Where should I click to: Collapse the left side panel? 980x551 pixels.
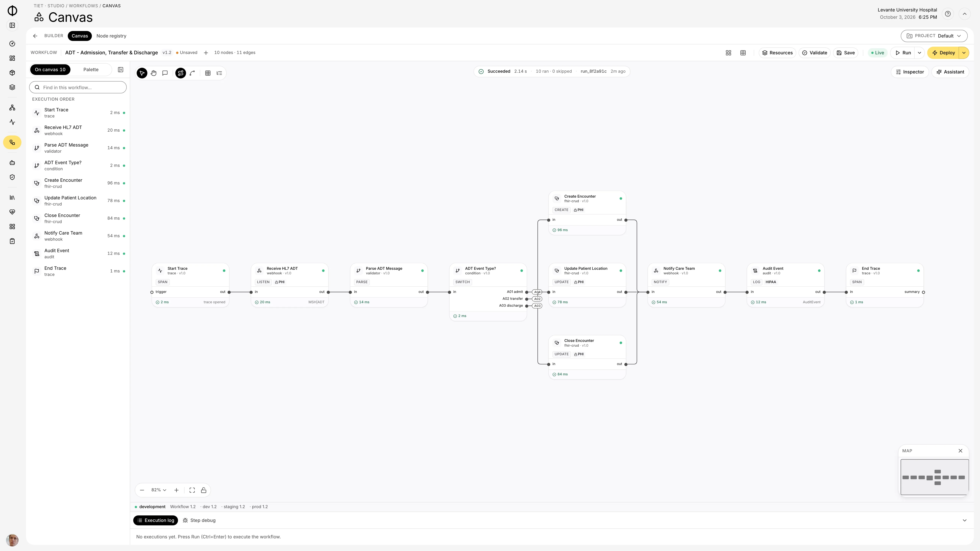121,70
